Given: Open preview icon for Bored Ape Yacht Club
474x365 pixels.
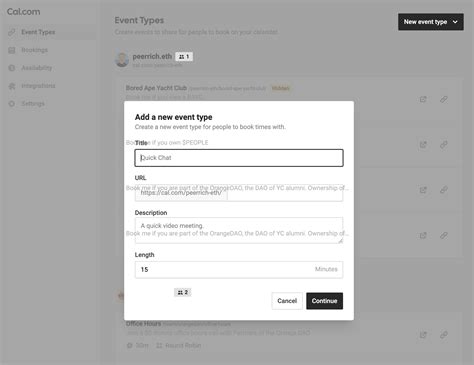Looking at the screenshot, I should click(423, 99).
